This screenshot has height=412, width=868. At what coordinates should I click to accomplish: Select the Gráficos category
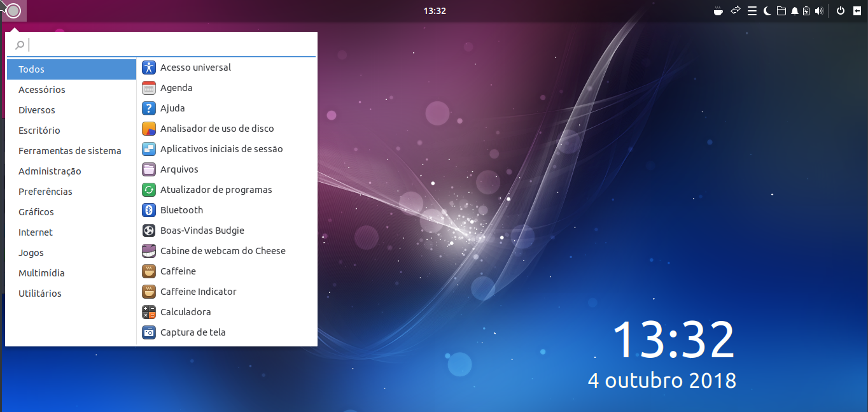click(x=72, y=212)
